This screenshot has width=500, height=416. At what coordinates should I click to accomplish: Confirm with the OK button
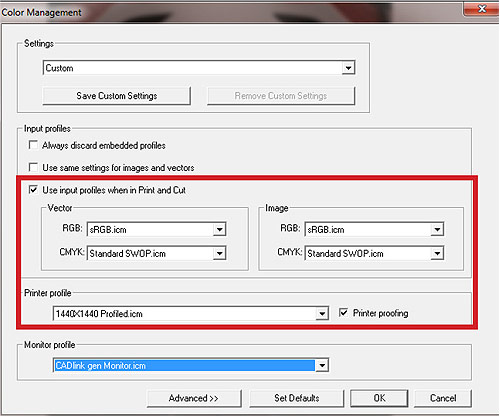379,398
